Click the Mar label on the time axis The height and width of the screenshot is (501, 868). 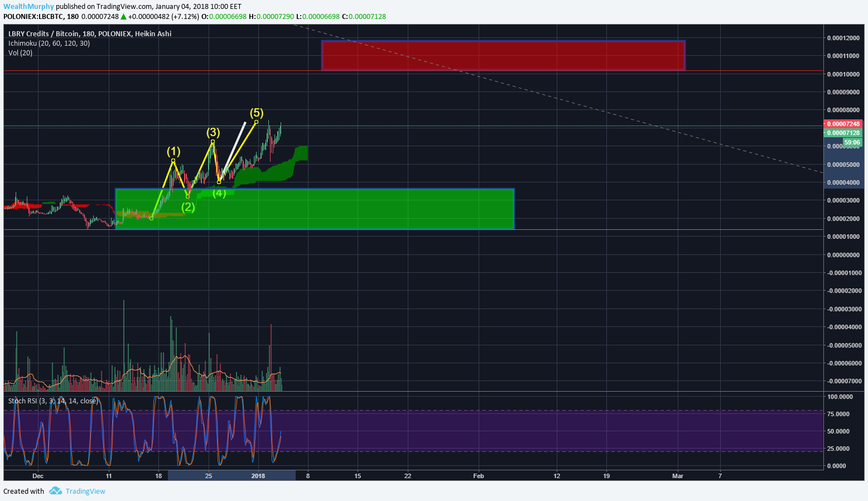coord(678,476)
